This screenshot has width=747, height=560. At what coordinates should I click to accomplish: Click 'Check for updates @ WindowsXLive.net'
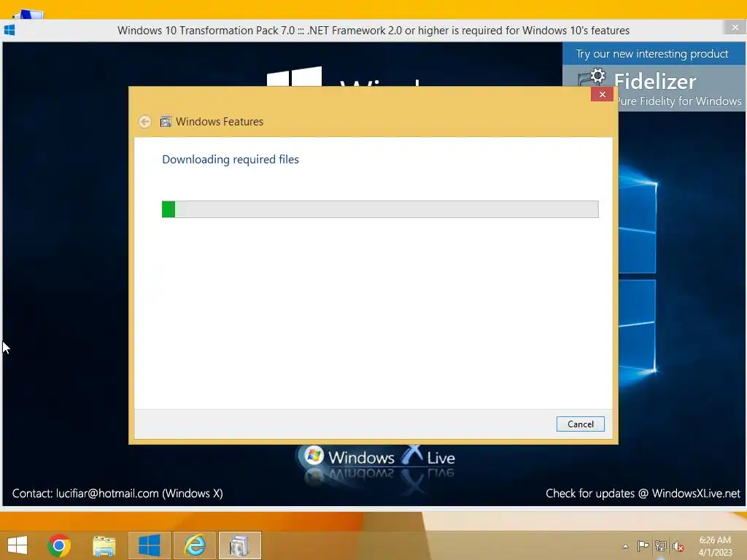click(643, 494)
